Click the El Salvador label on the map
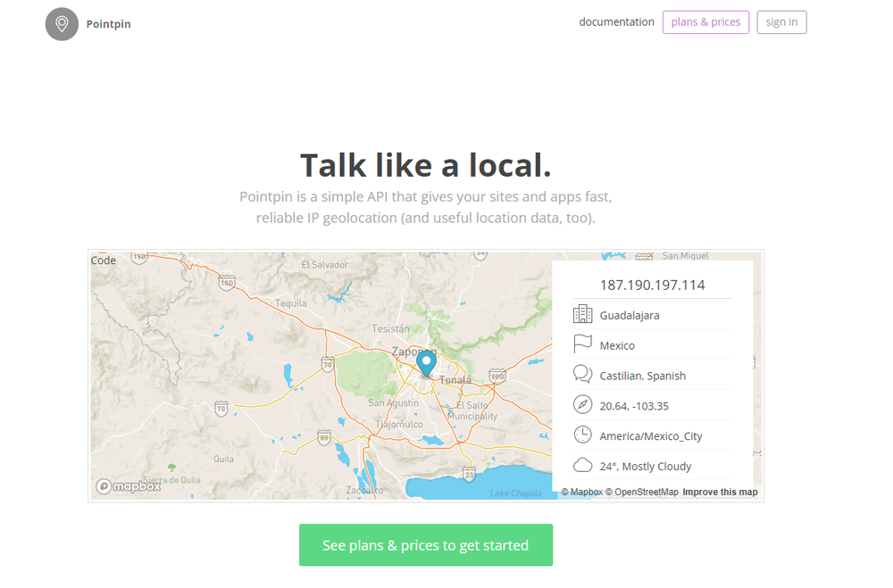The width and height of the screenshot is (893, 588). coord(325,265)
